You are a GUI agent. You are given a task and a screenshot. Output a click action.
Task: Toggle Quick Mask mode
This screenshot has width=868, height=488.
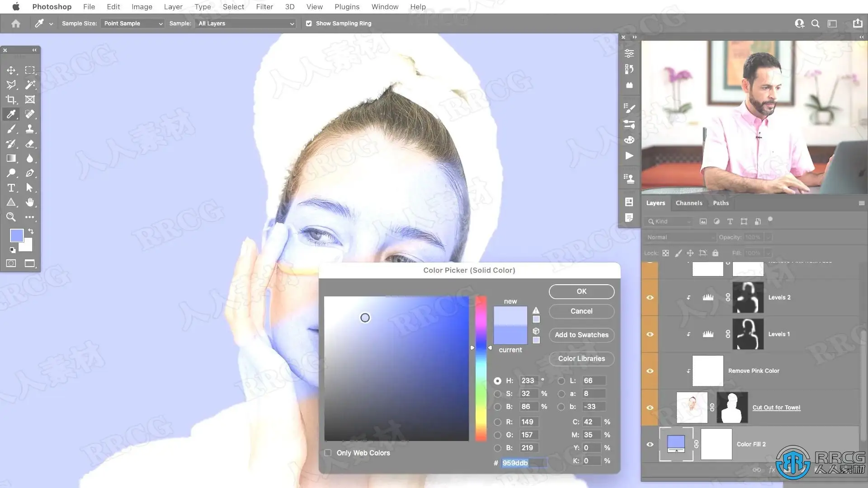point(11,263)
